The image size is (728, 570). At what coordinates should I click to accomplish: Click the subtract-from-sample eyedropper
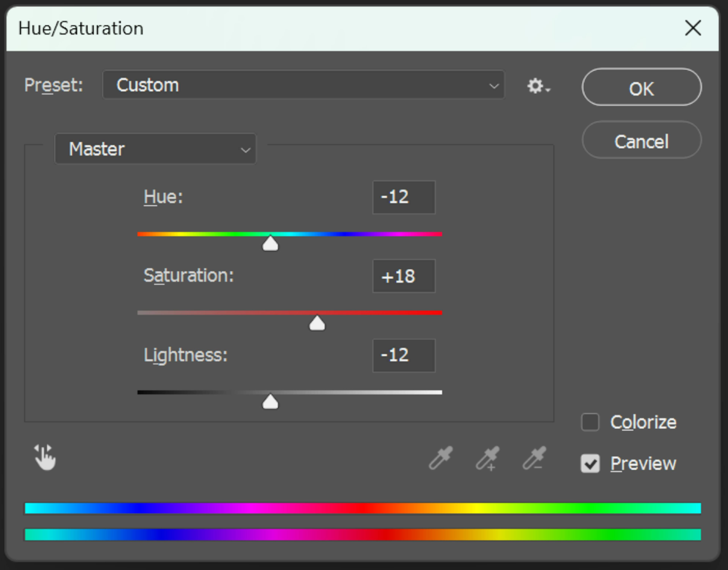[x=534, y=459]
